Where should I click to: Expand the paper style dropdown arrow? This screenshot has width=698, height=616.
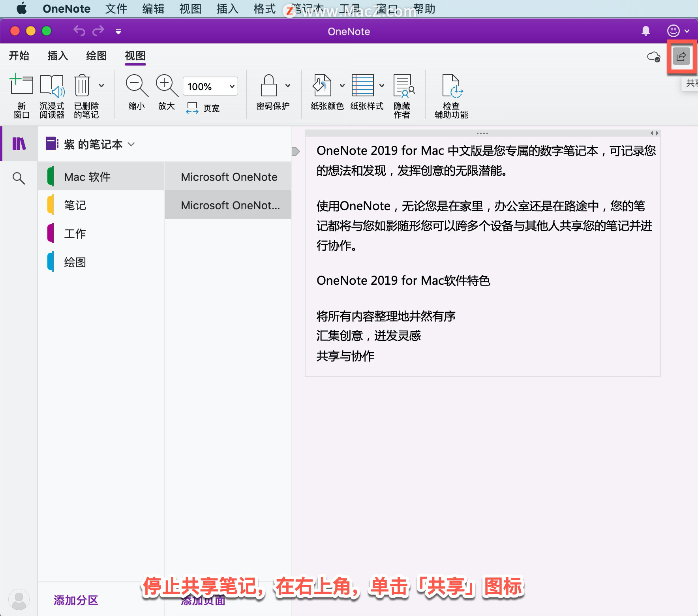382,86
